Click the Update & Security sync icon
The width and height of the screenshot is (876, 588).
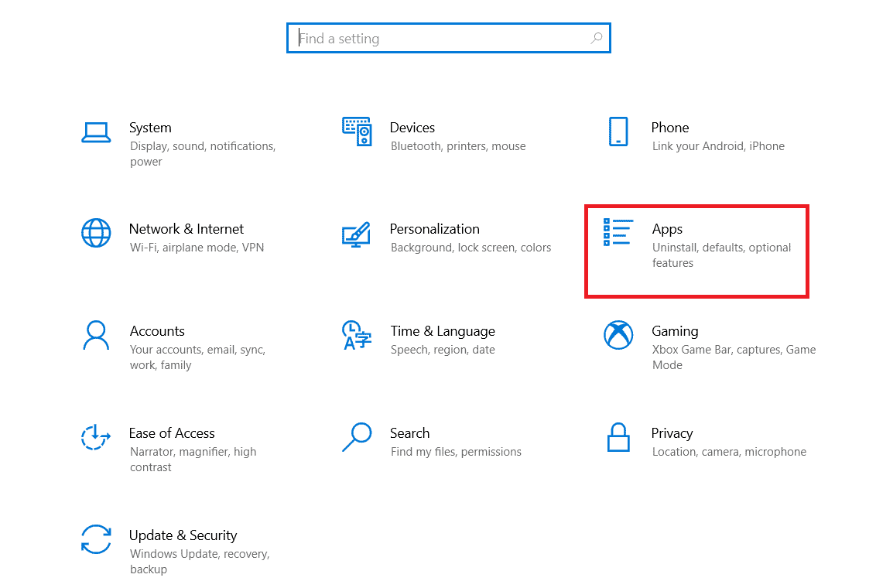96,539
